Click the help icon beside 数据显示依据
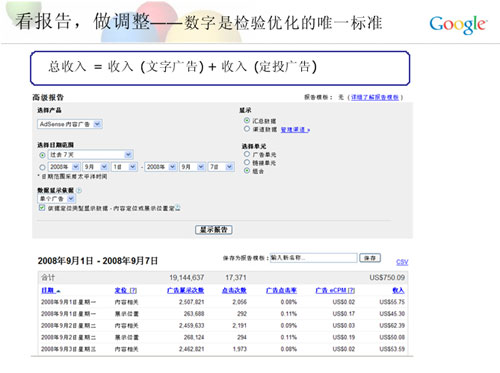Screen dimensions: 500x373 [x=79, y=190]
